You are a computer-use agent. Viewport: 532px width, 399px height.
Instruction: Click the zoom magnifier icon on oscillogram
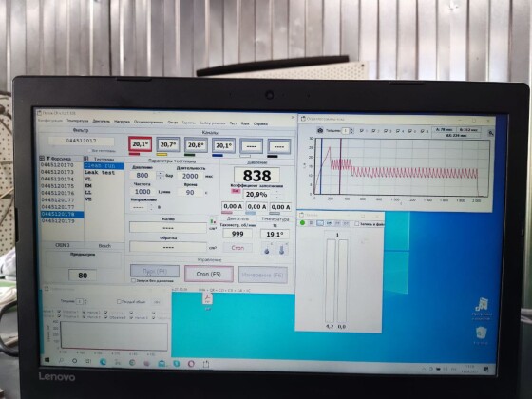[x=491, y=133]
